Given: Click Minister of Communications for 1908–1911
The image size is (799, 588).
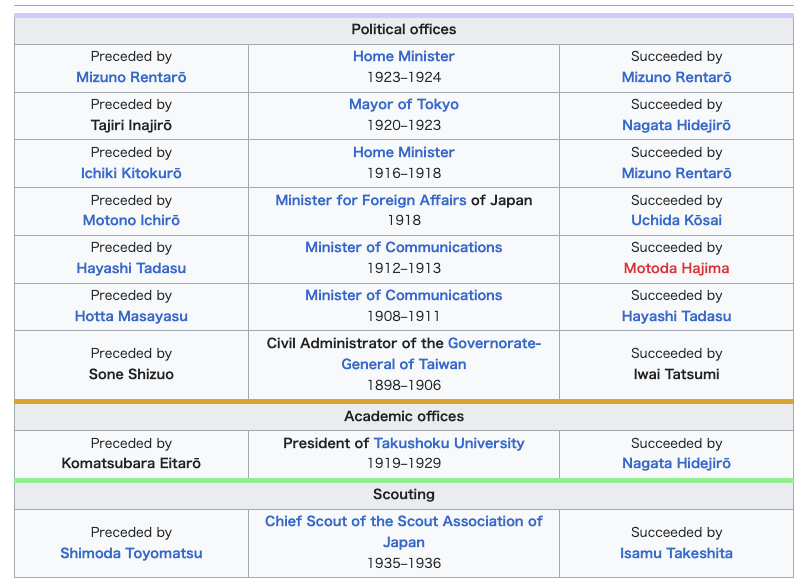Looking at the screenshot, I should coord(404,295).
